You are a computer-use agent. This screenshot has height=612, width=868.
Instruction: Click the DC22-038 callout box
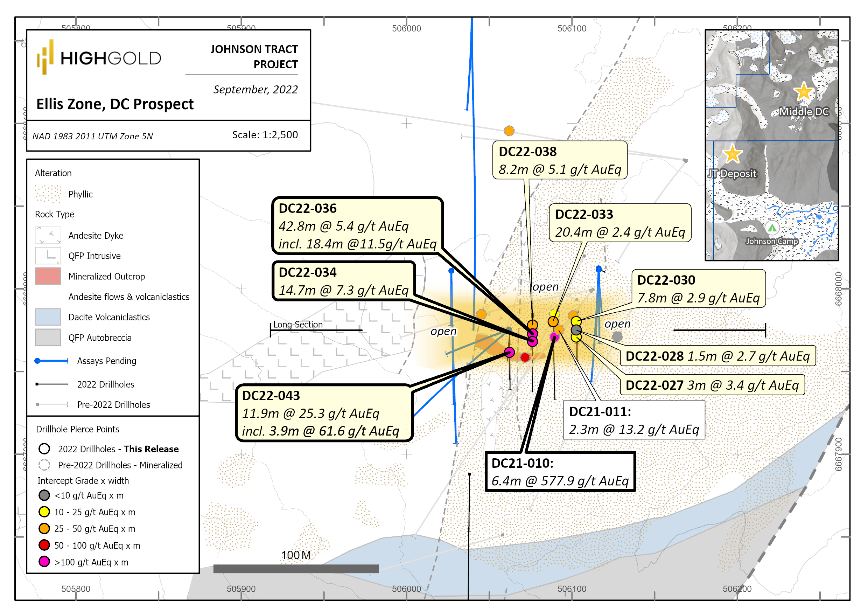click(560, 160)
